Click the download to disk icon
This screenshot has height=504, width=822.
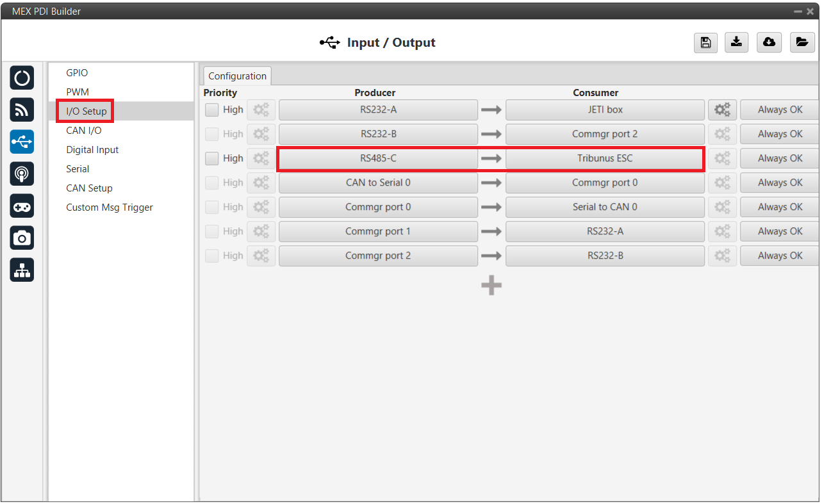point(737,43)
